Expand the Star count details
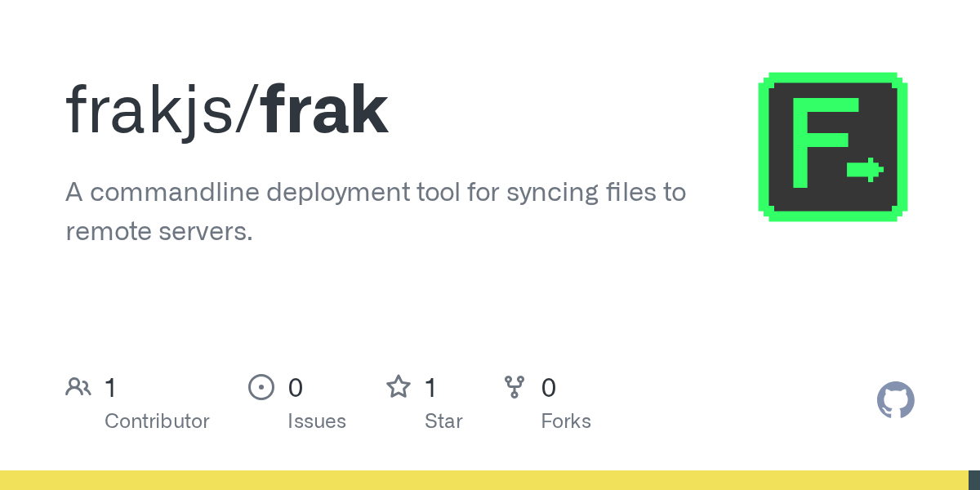Viewport: 980px width, 490px height. click(443, 421)
